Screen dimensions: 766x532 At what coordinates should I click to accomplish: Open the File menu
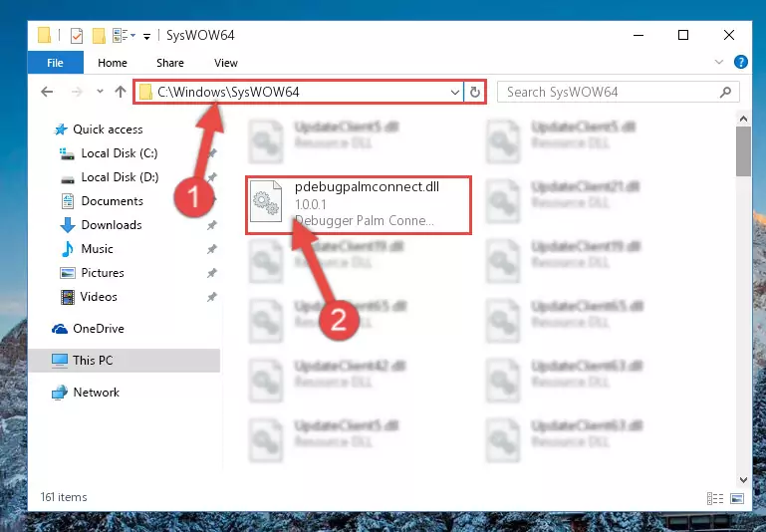[55, 63]
